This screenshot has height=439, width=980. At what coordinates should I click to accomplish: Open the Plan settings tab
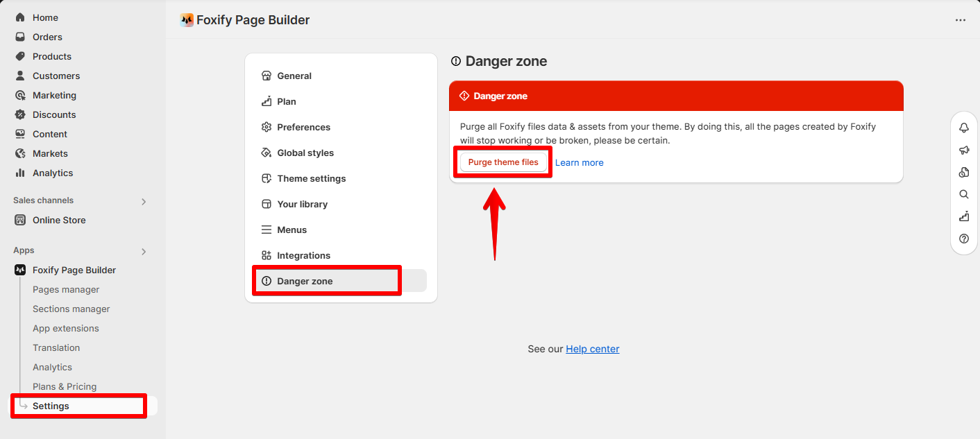(x=341, y=101)
